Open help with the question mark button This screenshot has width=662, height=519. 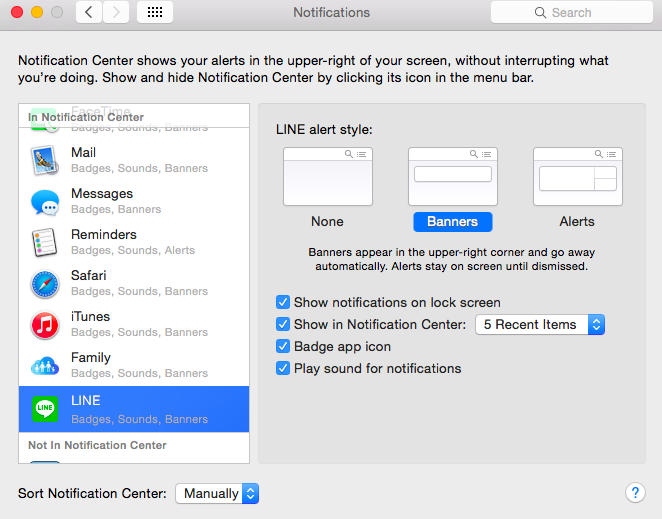[635, 492]
